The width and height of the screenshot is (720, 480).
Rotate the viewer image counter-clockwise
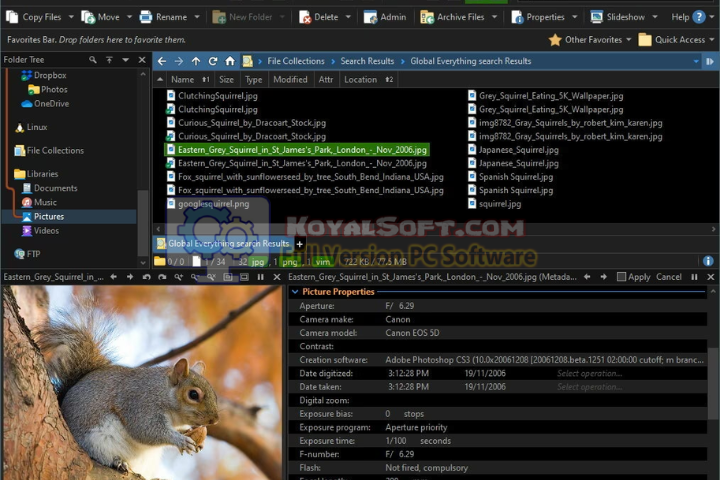pos(146,277)
